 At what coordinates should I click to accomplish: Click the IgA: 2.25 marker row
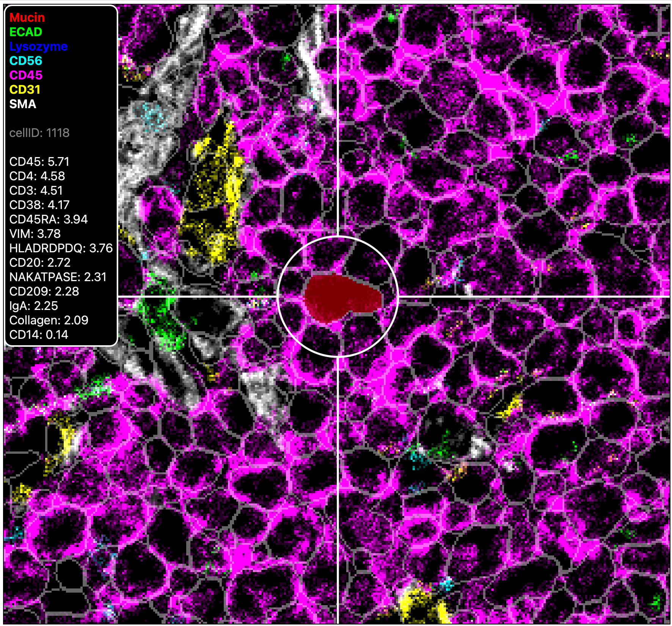34,306
